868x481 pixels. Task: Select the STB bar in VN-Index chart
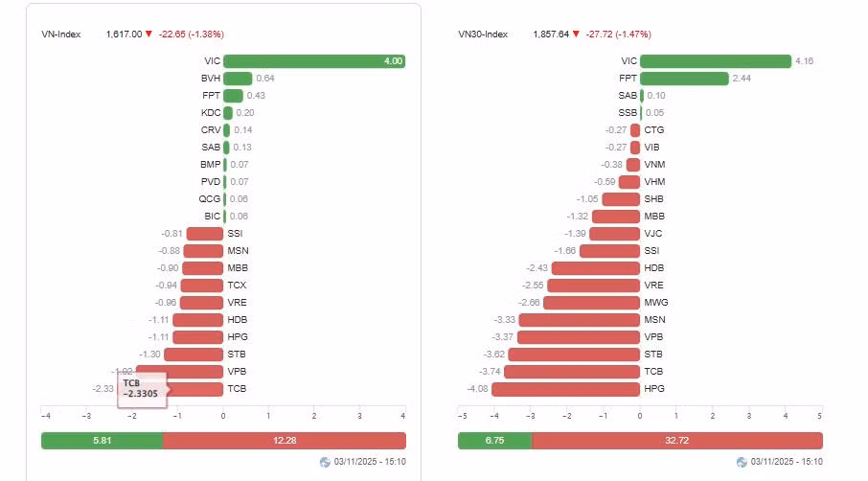(x=194, y=355)
